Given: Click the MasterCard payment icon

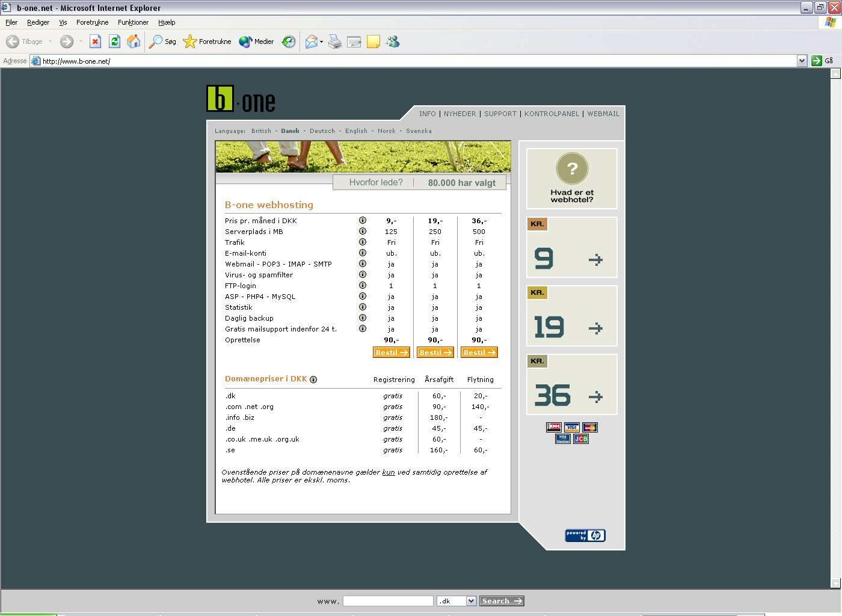Looking at the screenshot, I should 590,427.
